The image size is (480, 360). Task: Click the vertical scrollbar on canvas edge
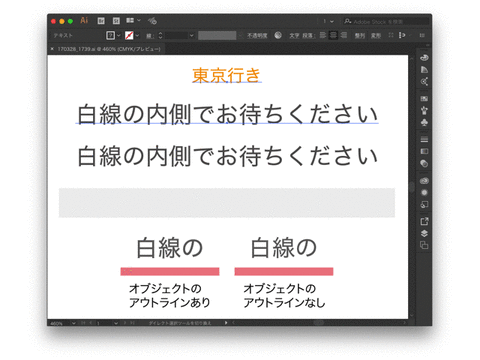click(412, 187)
